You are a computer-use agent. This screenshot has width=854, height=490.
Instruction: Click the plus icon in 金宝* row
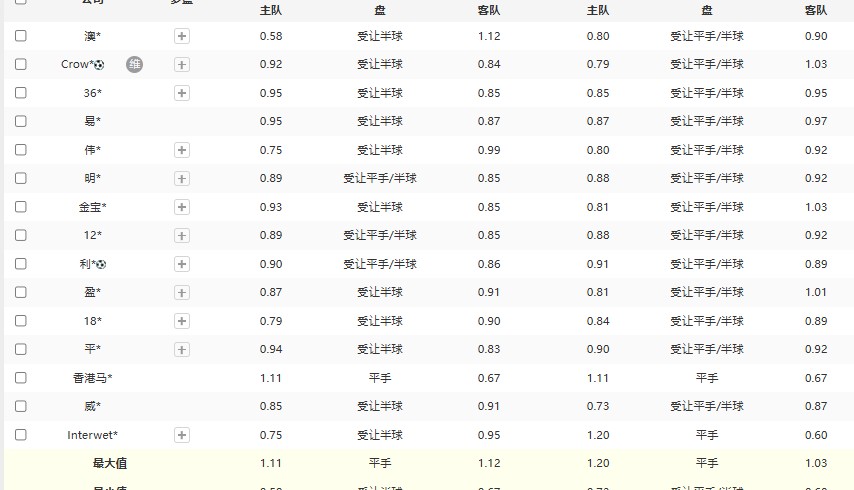pos(182,207)
